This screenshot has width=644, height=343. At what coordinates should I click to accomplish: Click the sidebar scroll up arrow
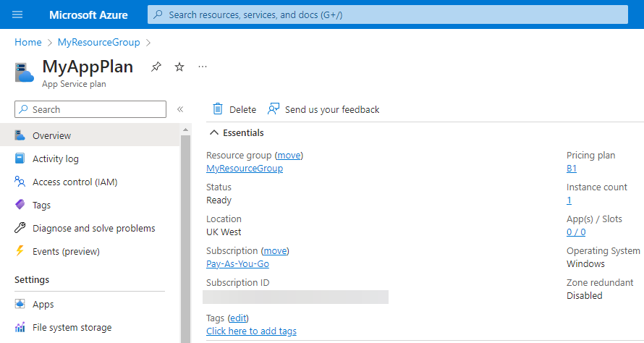185,130
